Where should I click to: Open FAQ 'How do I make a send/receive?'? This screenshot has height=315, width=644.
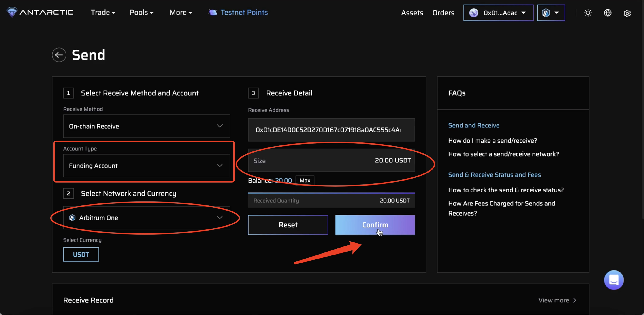tap(493, 140)
